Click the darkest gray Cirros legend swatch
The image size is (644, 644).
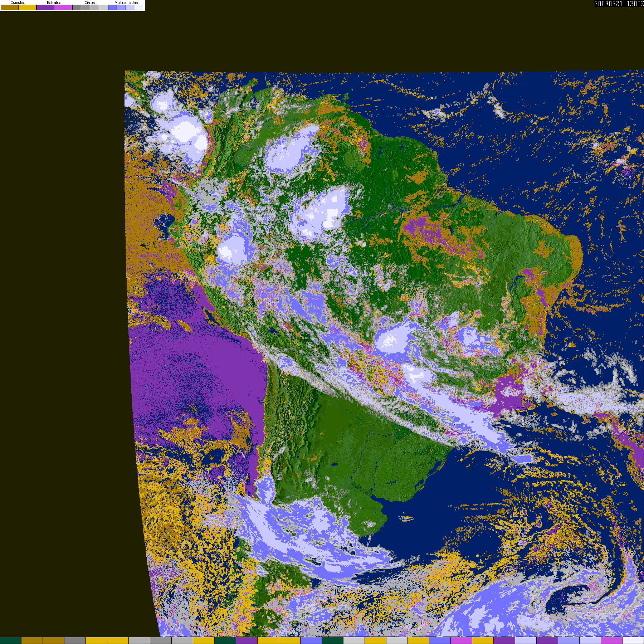click(x=77, y=7)
